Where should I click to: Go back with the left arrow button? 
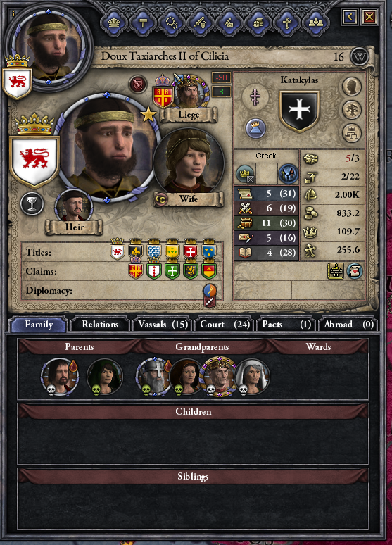350,16
